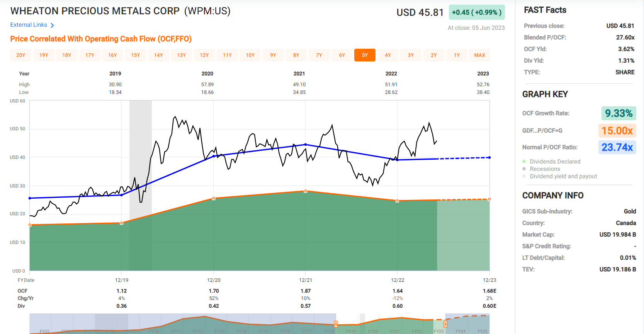Screen dimensions: 644x334
Task: Click the active 5Y range tab
Action: (365, 55)
